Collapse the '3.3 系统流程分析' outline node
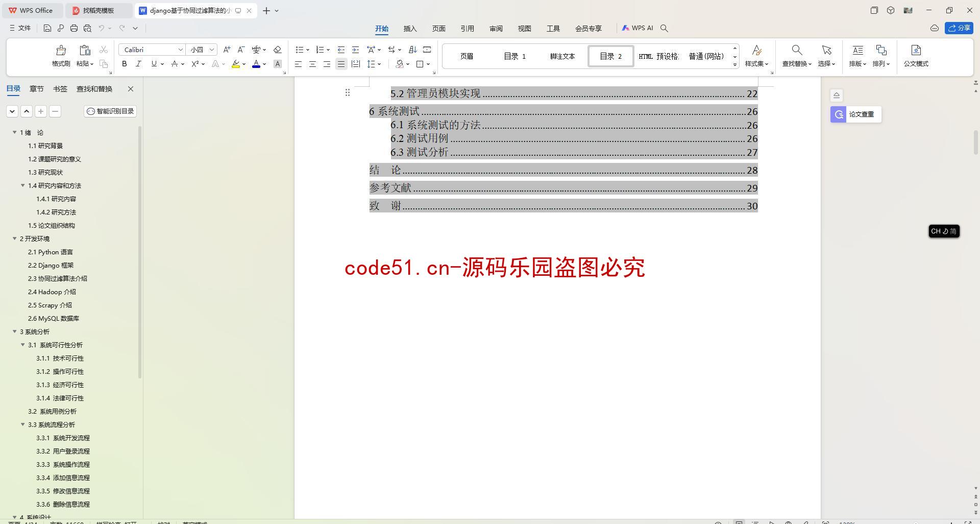Screen dimensions: 980x524 pyautogui.click(x=23, y=424)
